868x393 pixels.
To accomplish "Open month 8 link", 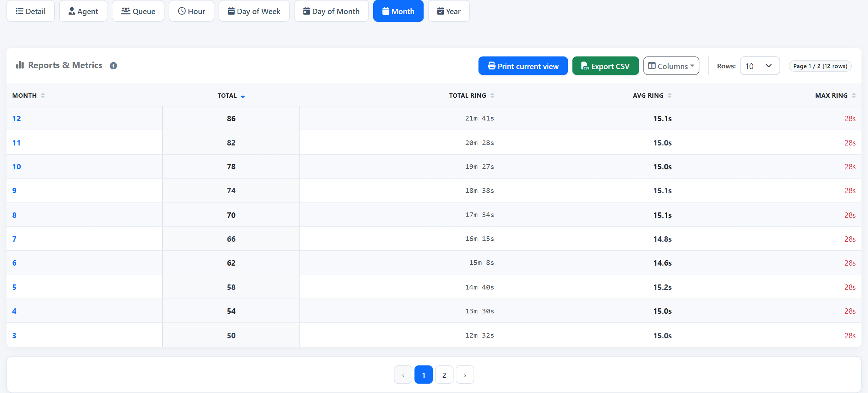I will coord(14,215).
